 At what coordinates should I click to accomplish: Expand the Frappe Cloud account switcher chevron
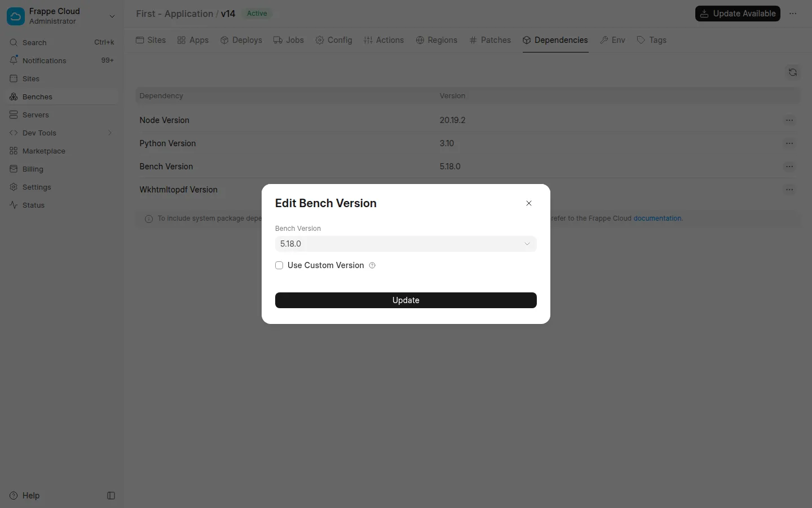tap(112, 16)
